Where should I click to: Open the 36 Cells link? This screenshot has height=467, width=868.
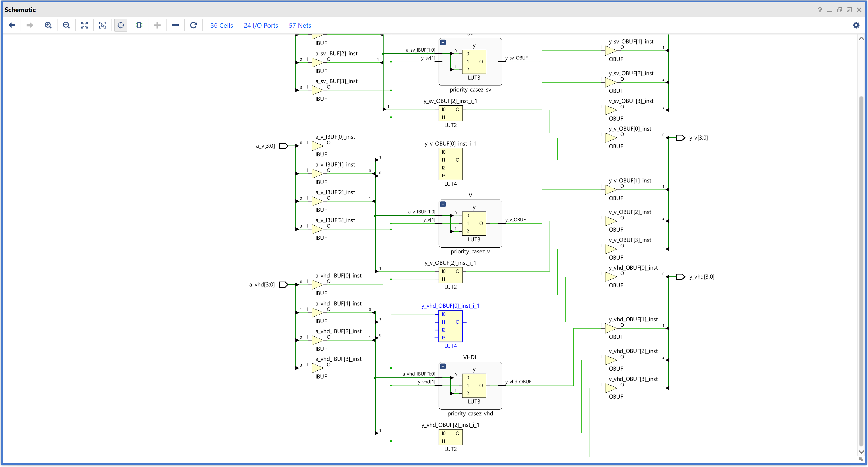tap(221, 26)
